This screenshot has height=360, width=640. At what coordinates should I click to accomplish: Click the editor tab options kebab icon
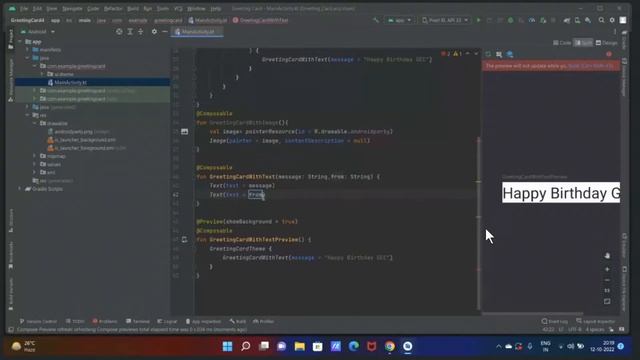point(615,31)
